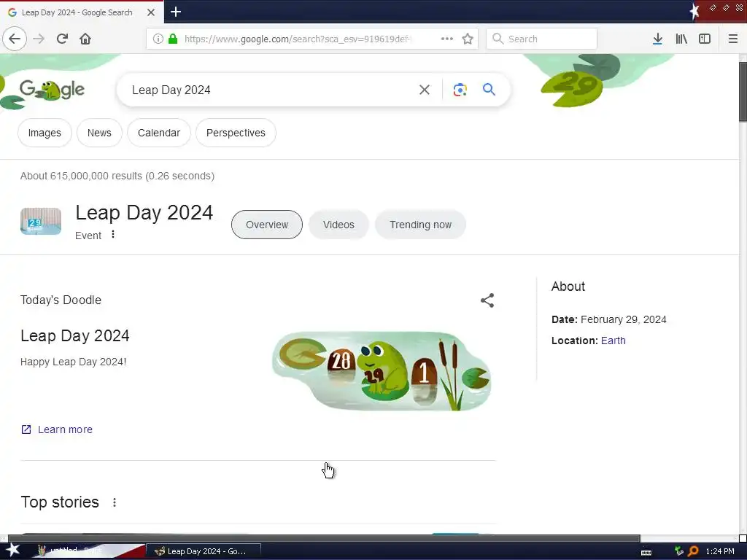747x560 pixels.
Task: Open the Event options three-dot menu
Action: (x=113, y=234)
